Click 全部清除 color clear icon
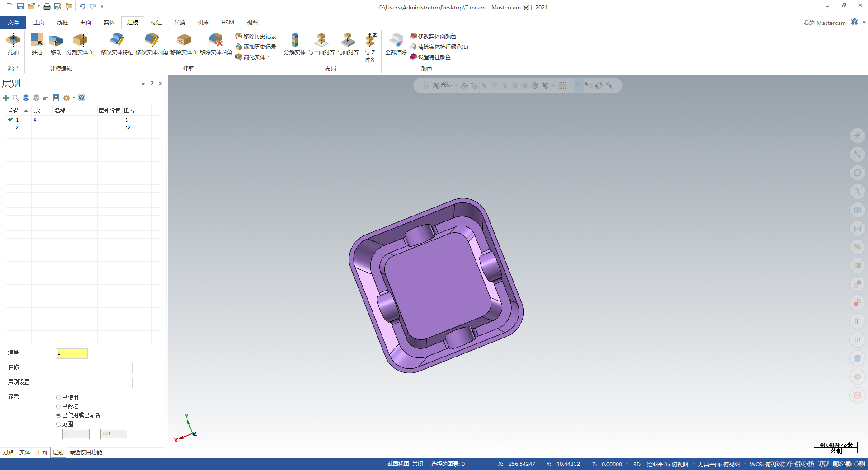This screenshot has width=868, height=470. point(396,41)
